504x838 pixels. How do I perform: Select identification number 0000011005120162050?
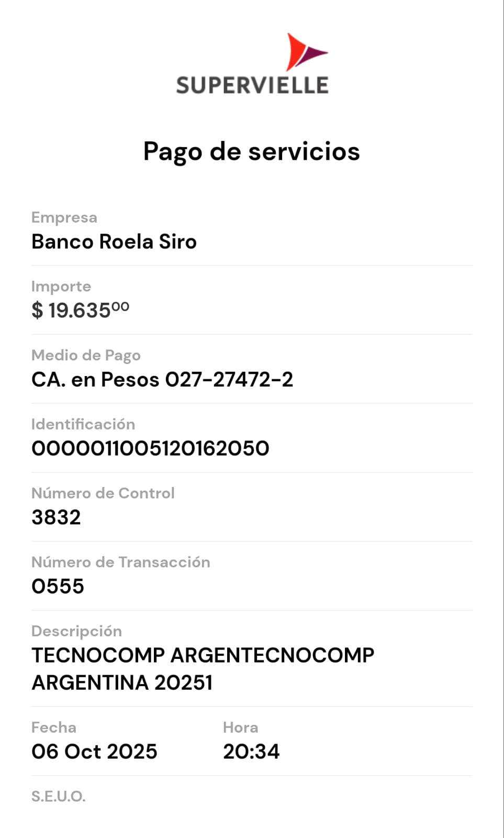150,448
